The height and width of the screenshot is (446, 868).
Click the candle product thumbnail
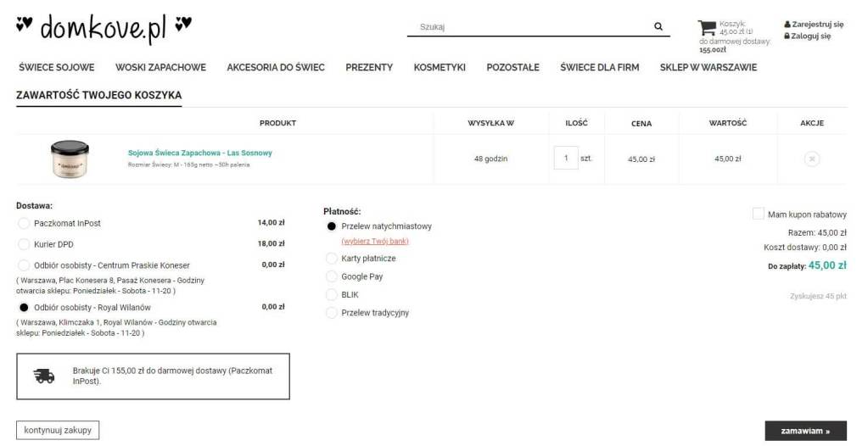click(70, 159)
